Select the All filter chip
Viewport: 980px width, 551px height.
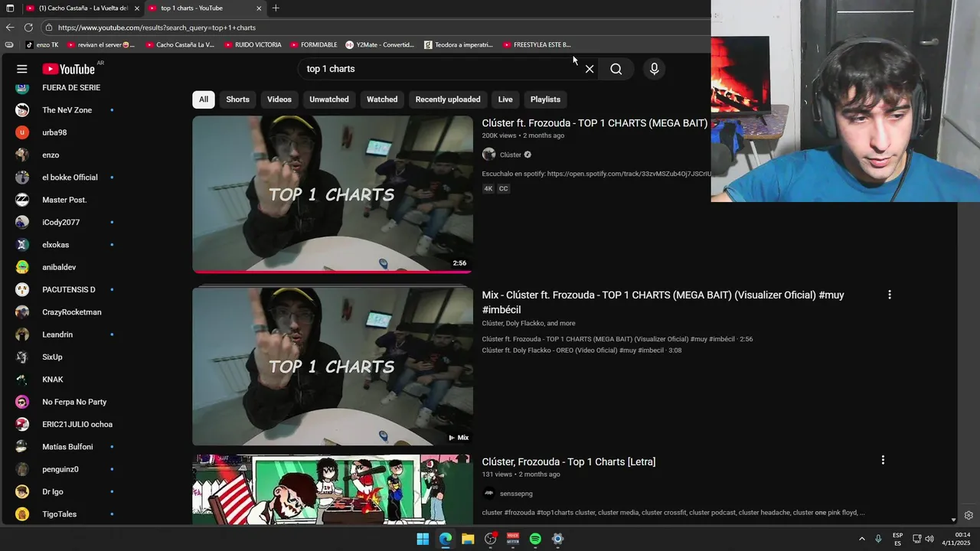(203, 99)
